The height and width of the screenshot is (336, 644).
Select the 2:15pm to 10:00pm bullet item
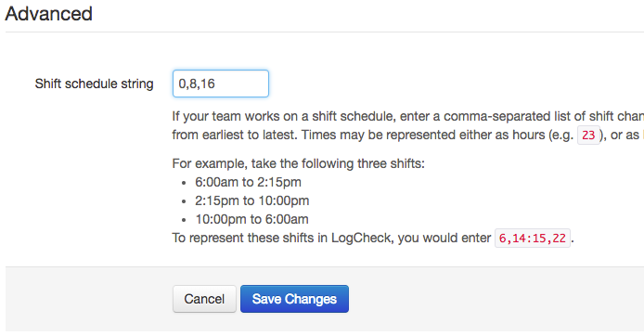click(x=252, y=200)
